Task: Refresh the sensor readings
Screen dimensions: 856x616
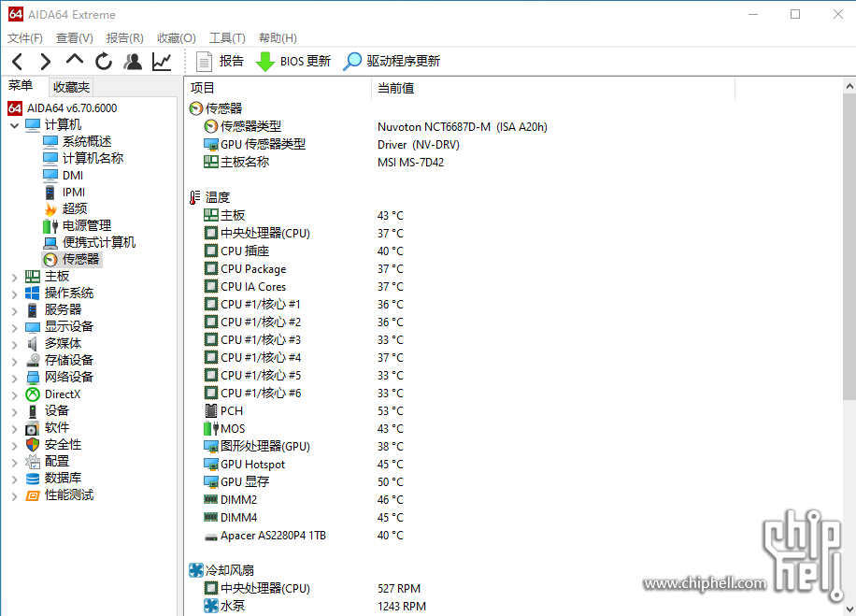Action: click(103, 62)
